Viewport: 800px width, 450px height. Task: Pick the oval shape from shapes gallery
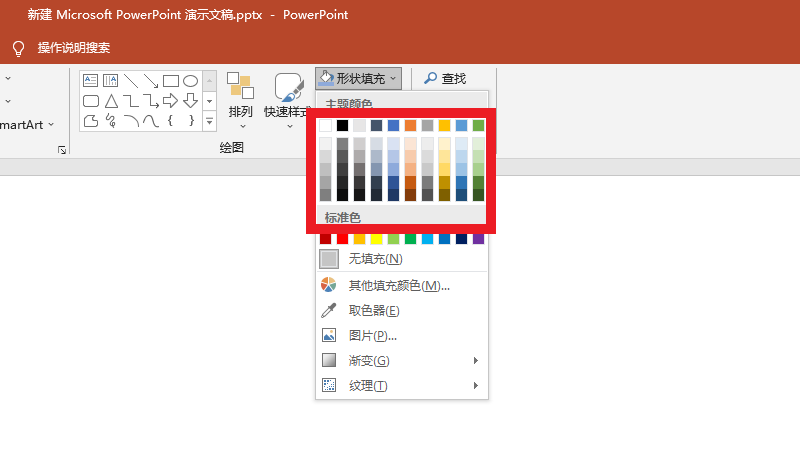(190, 81)
